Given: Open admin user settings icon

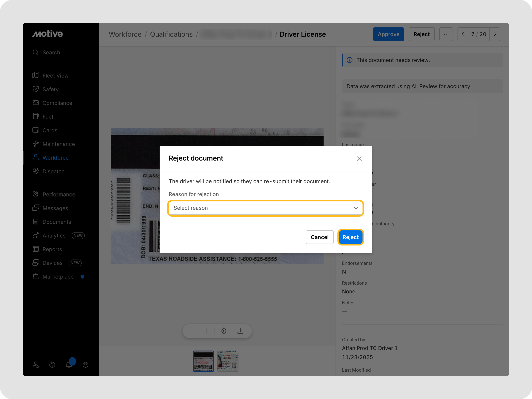Looking at the screenshot, I should click(36, 365).
